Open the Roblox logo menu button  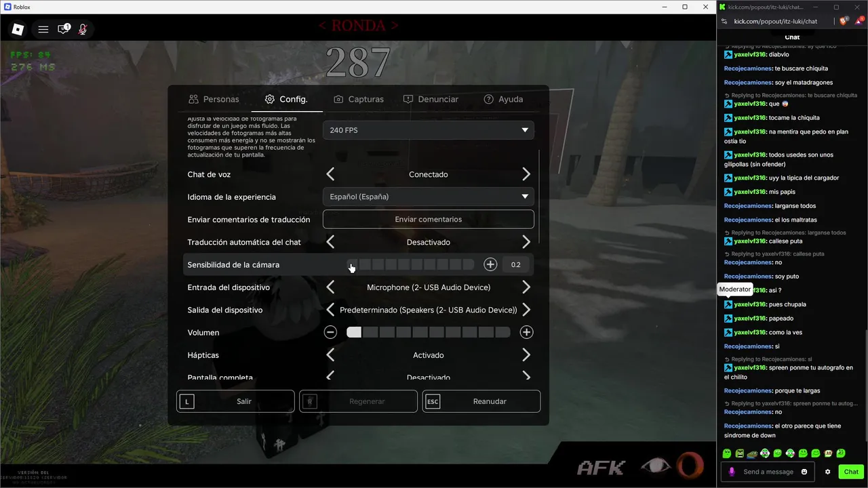click(18, 29)
